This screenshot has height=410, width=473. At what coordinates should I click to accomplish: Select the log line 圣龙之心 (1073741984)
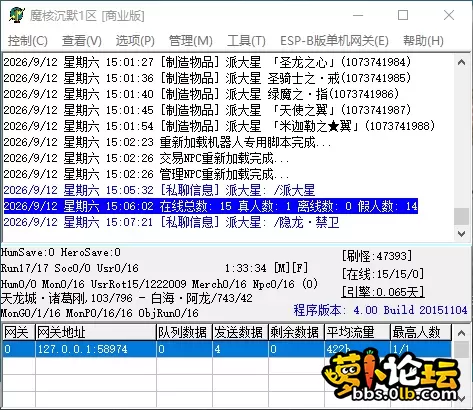(x=207, y=62)
